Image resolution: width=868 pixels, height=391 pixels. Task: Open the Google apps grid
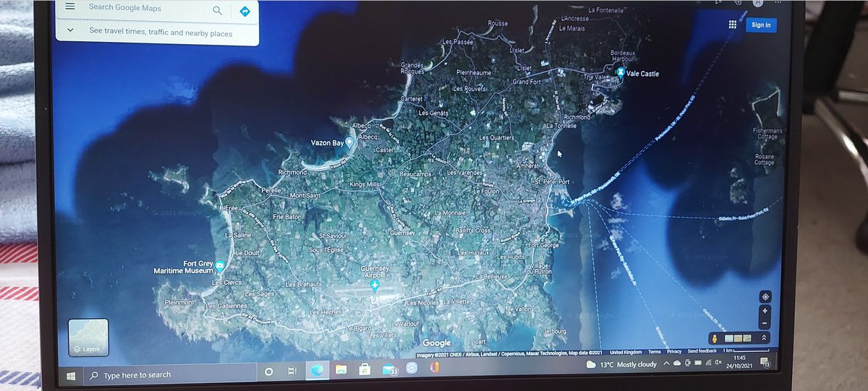click(x=732, y=25)
